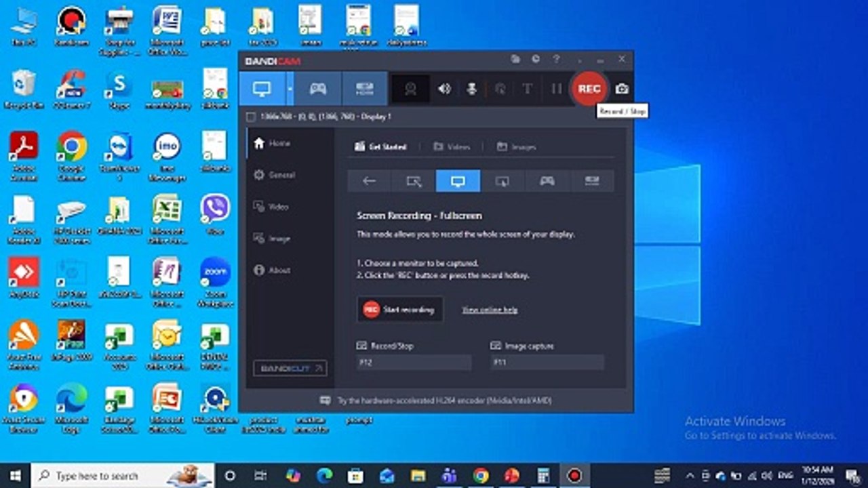The width and height of the screenshot is (868, 488).
Task: Open the CCleaner desktop shortcut
Action: [x=71, y=89]
